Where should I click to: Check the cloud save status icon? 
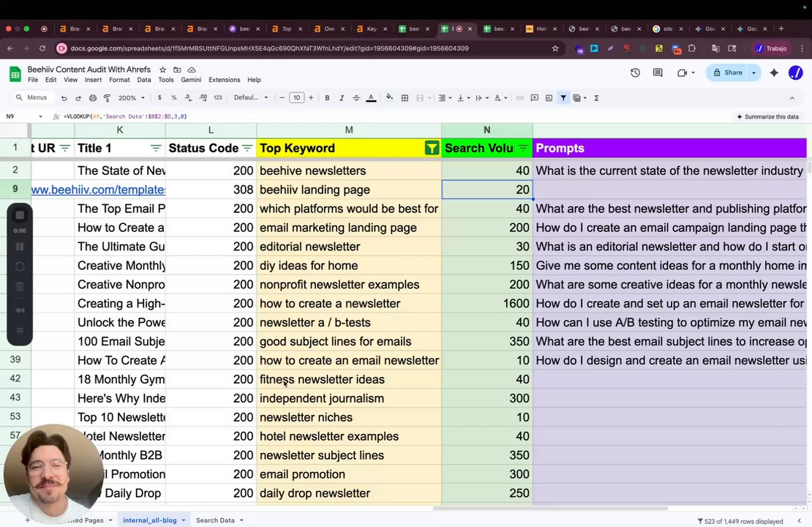tap(192, 70)
